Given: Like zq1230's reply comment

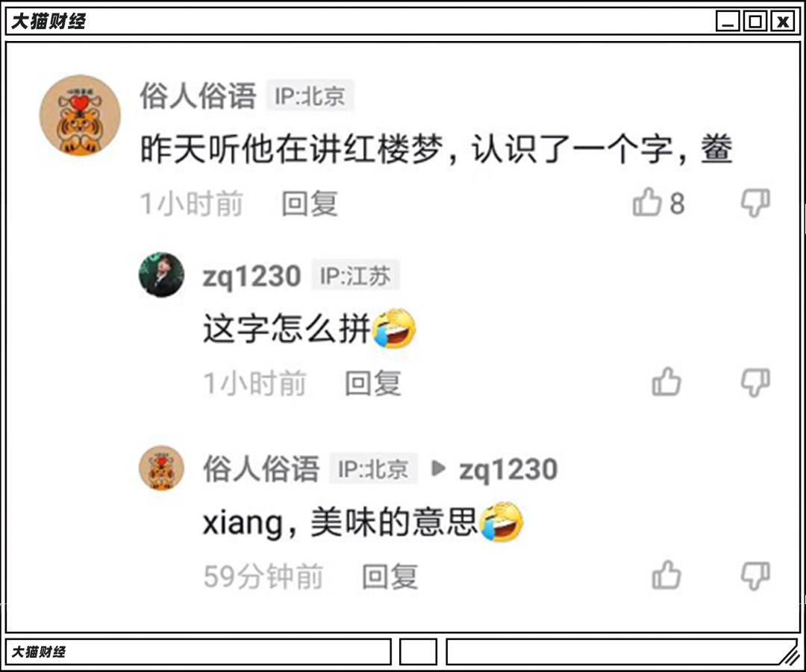Looking at the screenshot, I should [x=666, y=381].
